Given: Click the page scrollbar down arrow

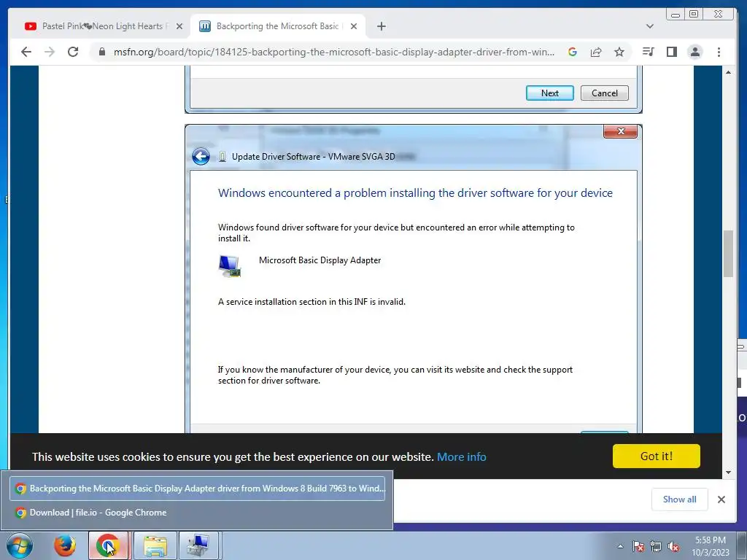Looking at the screenshot, I should tap(728, 472).
